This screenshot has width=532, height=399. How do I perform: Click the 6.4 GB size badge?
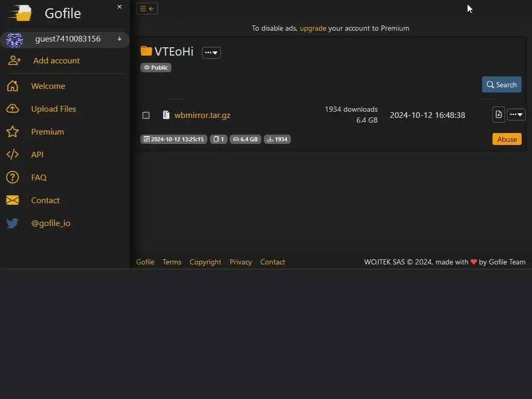pos(246,139)
